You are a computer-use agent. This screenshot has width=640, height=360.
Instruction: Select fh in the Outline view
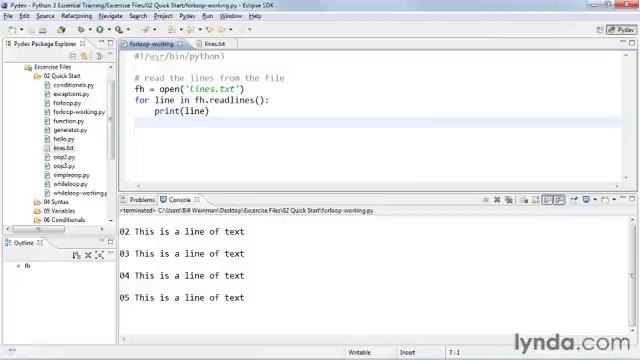(27, 266)
